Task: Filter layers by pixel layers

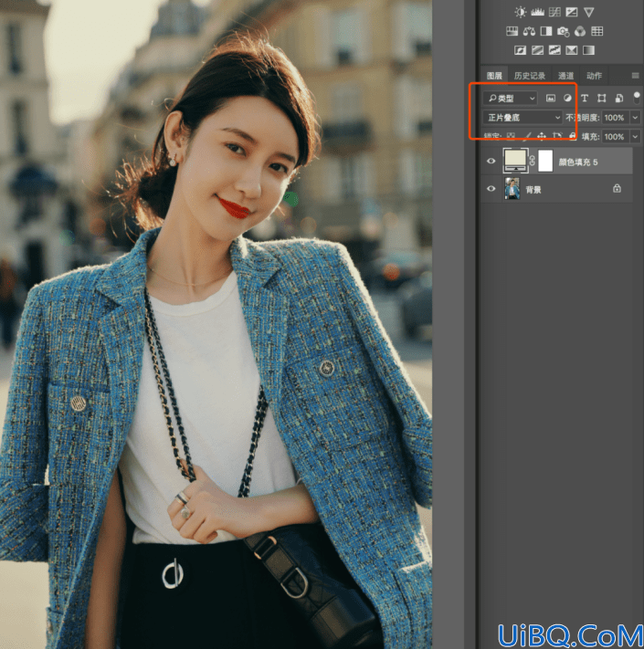Action: tap(551, 98)
